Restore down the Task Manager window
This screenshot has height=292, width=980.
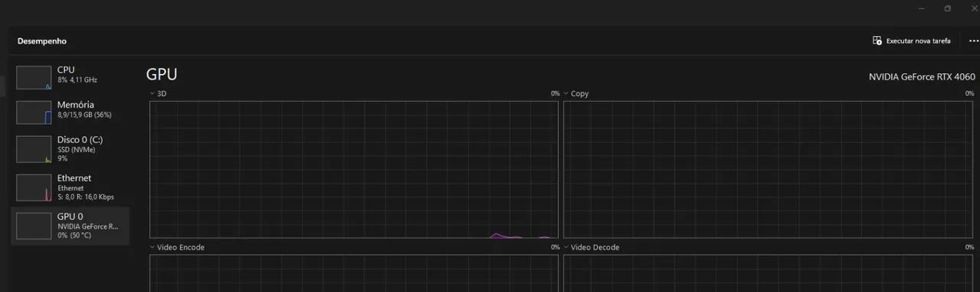point(947,8)
